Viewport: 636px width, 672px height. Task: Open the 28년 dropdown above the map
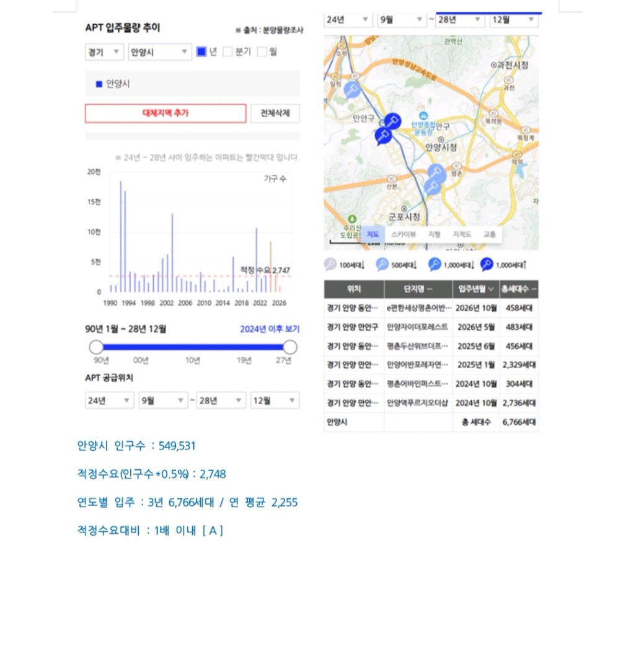point(460,20)
